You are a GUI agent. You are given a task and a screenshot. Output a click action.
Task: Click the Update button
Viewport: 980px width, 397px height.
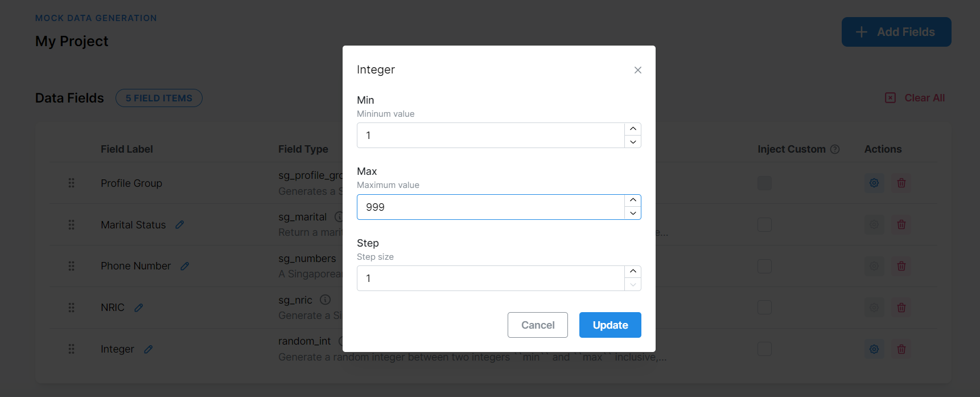pyautogui.click(x=610, y=325)
